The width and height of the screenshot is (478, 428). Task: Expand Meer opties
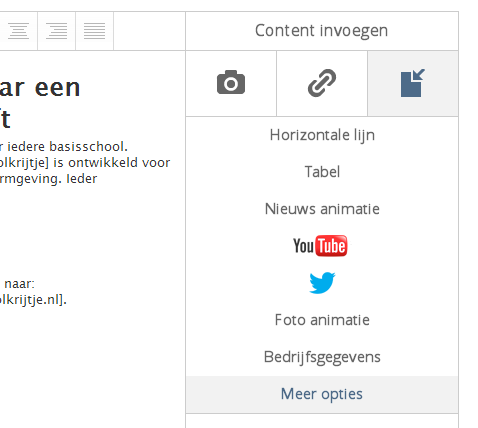(322, 394)
